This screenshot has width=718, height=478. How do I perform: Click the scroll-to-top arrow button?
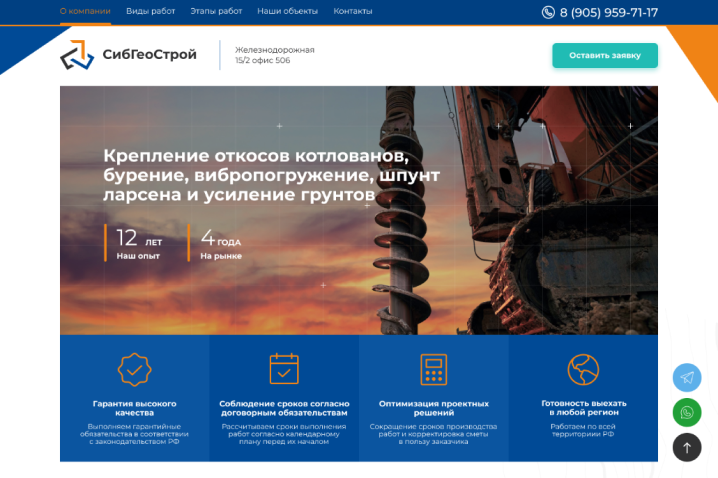(x=686, y=447)
